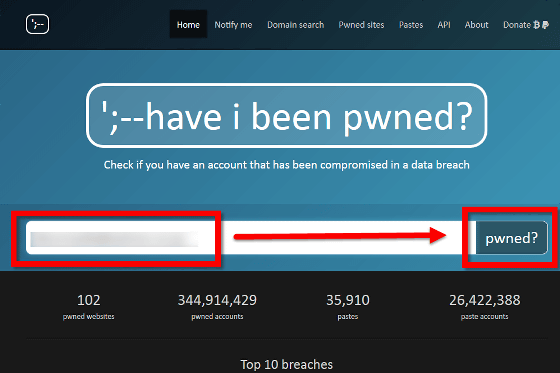Click the PayPal donate icon
The height and width of the screenshot is (373, 560).
[545, 25]
